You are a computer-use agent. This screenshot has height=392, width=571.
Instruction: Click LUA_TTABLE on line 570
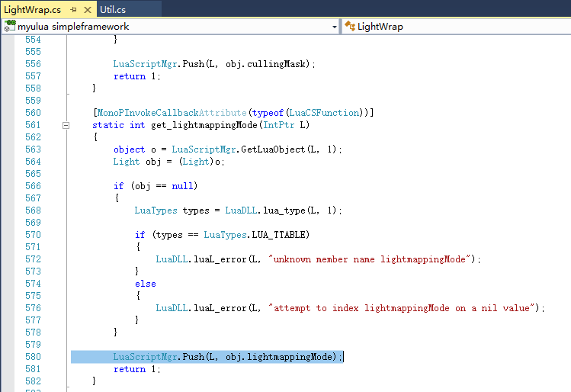[x=278, y=235]
